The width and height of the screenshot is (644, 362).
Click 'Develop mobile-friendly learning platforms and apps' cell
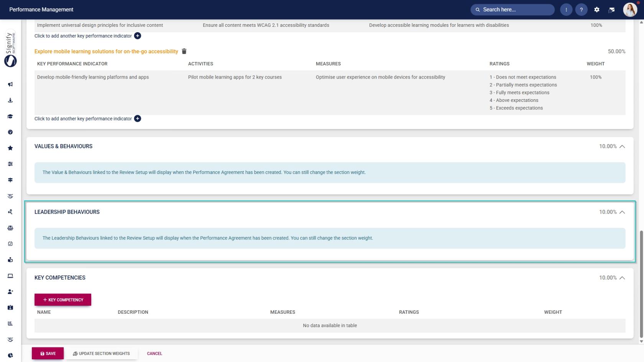pos(93,77)
